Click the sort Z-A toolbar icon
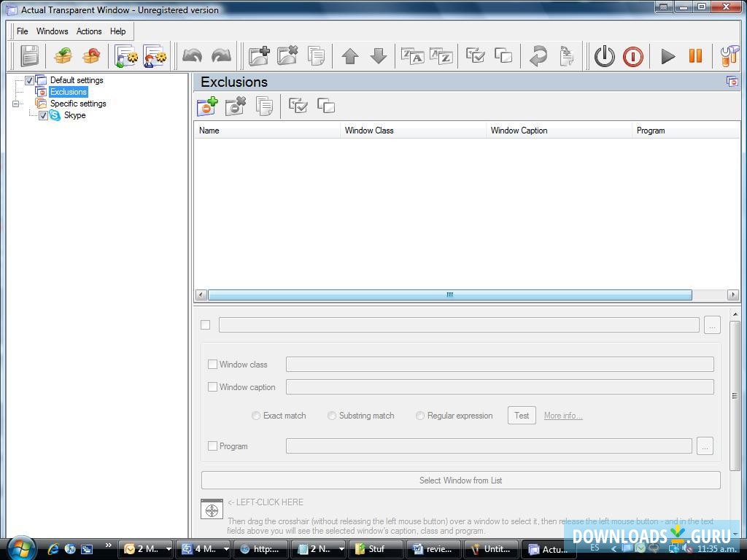 coord(412,56)
